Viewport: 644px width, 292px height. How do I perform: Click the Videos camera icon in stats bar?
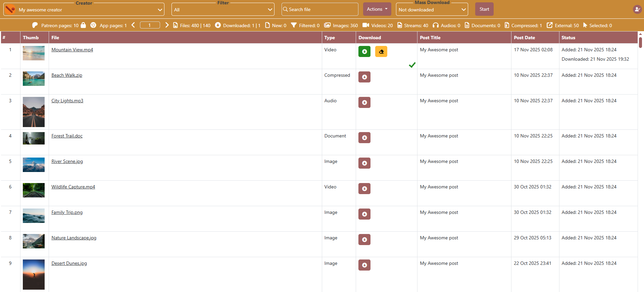[x=366, y=25]
